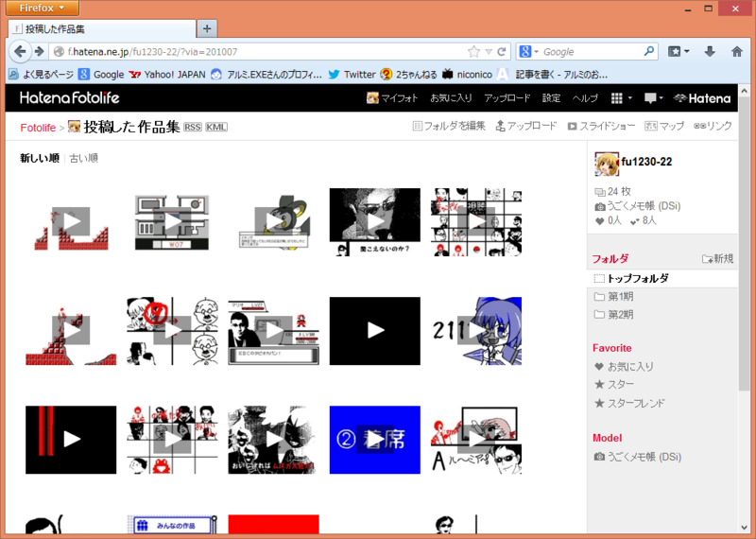The height and width of the screenshot is (539, 756).
Task: Go back with the browser back arrow
Action: point(20,52)
